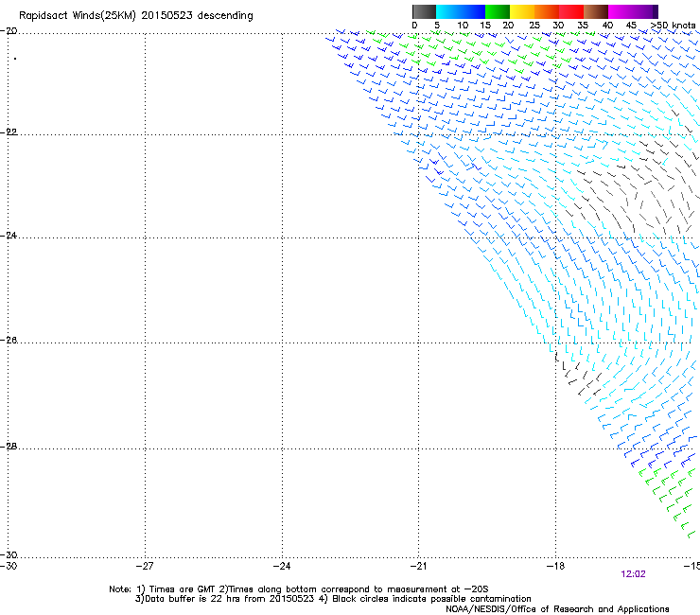Click the green 15-20 knots color segment
The width and height of the screenshot is (700, 615).
click(498, 11)
